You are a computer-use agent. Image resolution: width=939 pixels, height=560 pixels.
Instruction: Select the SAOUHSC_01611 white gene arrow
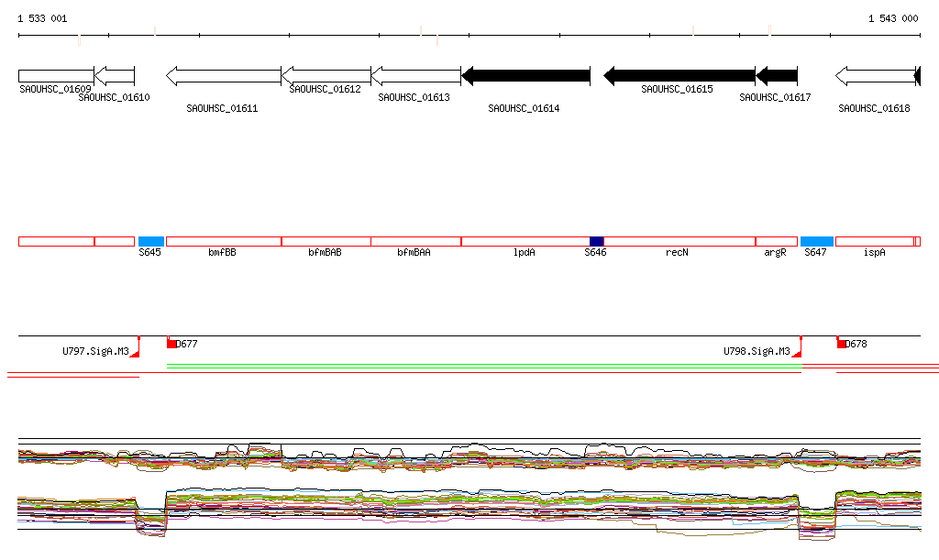click(223, 76)
